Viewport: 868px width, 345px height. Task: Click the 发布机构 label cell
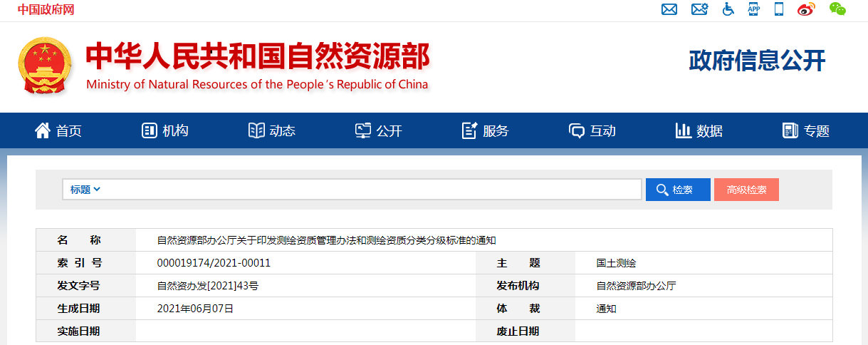[525, 286]
